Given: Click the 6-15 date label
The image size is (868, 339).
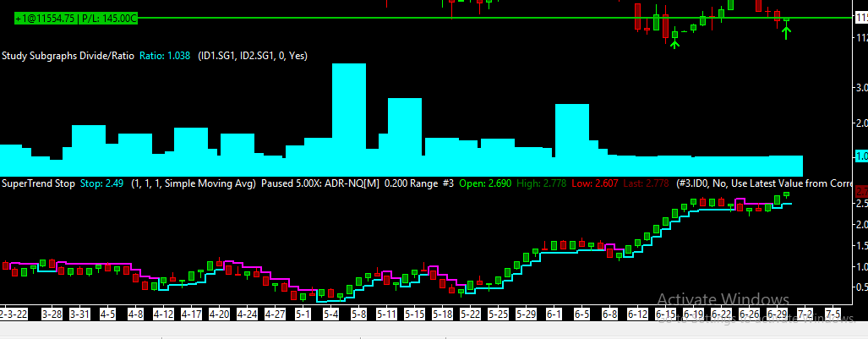Looking at the screenshot, I should [x=665, y=314].
